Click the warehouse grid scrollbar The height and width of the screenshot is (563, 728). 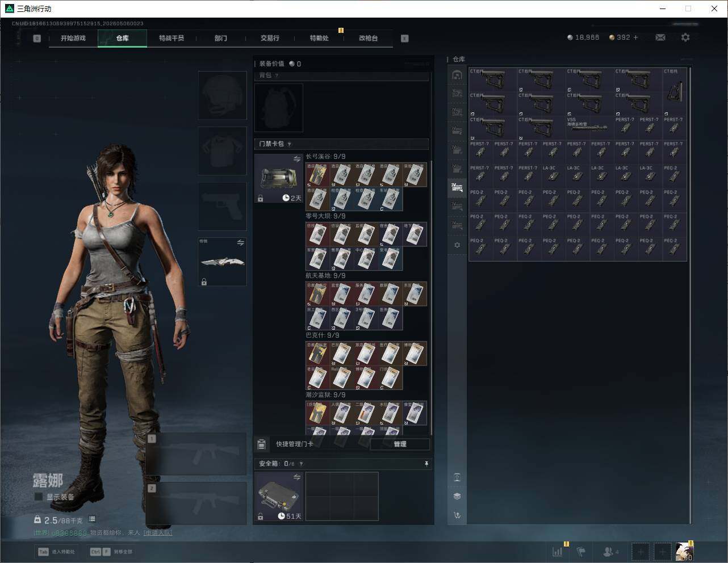coord(690,295)
